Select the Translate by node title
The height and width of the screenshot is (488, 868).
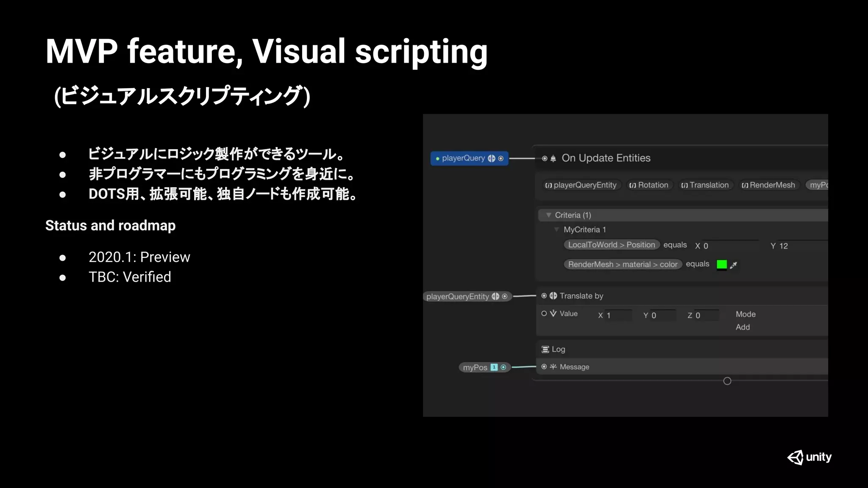pos(581,296)
